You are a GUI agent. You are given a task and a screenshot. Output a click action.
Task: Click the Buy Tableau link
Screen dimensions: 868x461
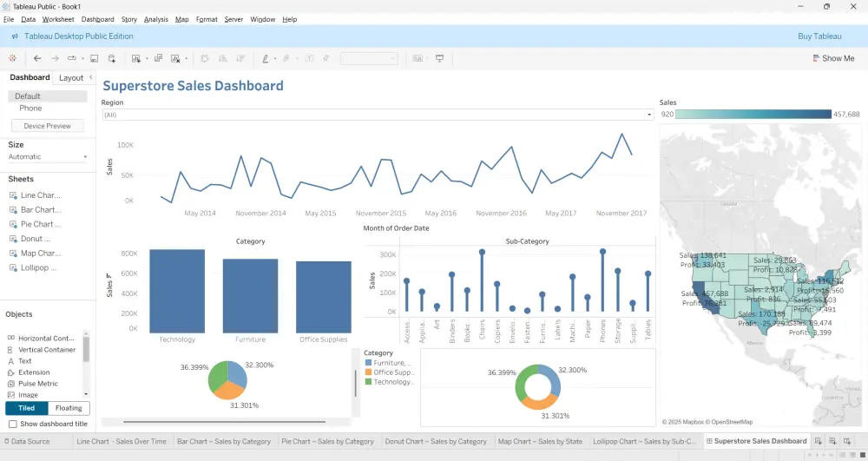819,36
